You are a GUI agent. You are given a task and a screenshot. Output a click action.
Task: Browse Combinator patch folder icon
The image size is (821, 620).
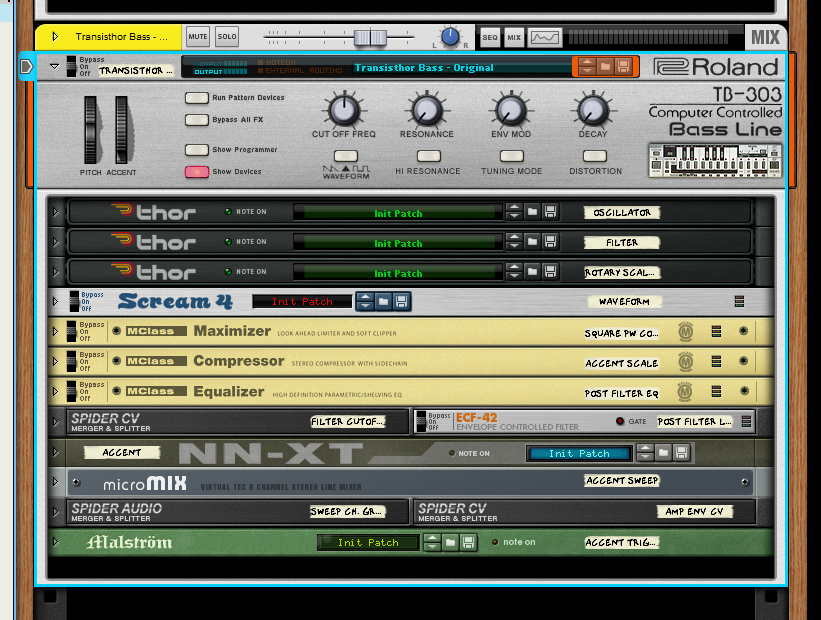click(x=605, y=67)
